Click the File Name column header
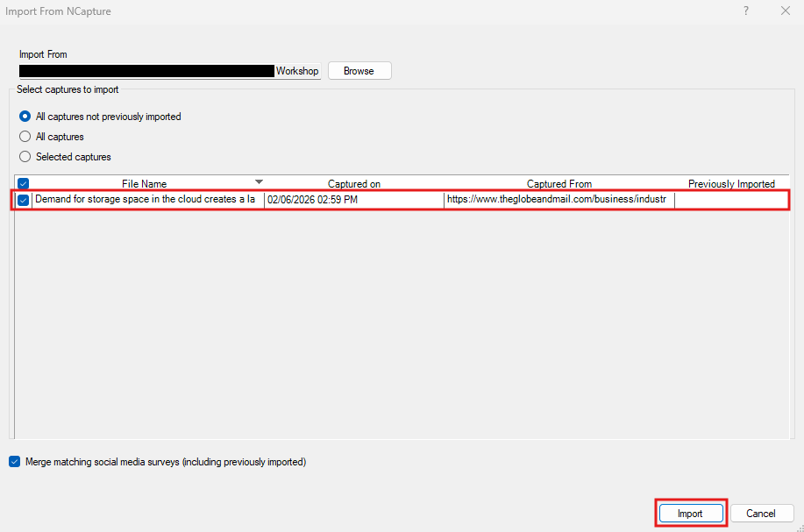Viewport: 804px width, 532px height. [x=144, y=183]
